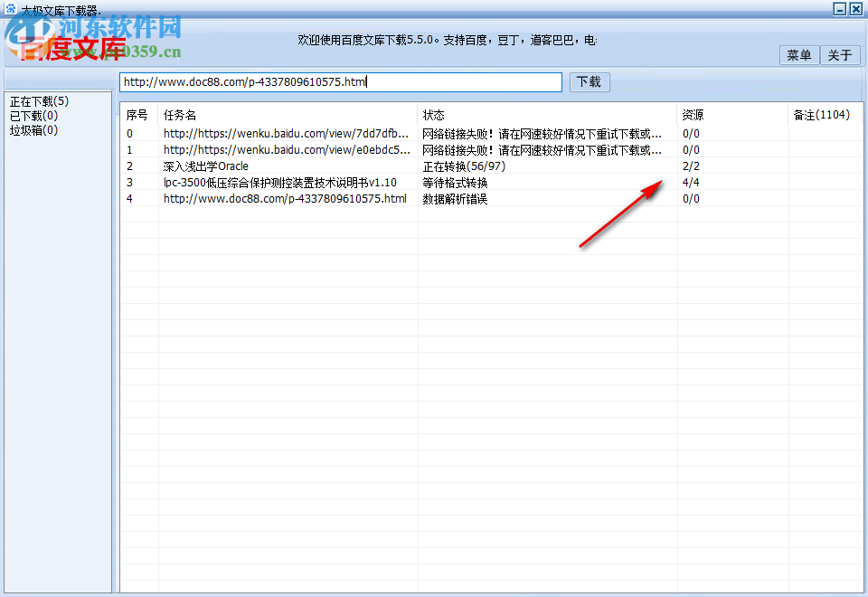Open 垃圾箱(0) in the sidebar
The image size is (868, 597).
coord(33,130)
